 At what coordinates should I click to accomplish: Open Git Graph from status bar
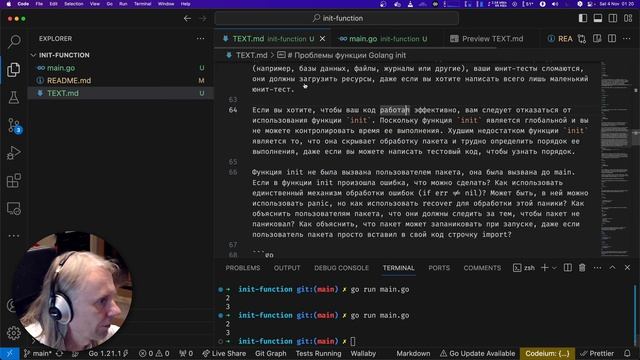pyautogui.click(x=271, y=353)
